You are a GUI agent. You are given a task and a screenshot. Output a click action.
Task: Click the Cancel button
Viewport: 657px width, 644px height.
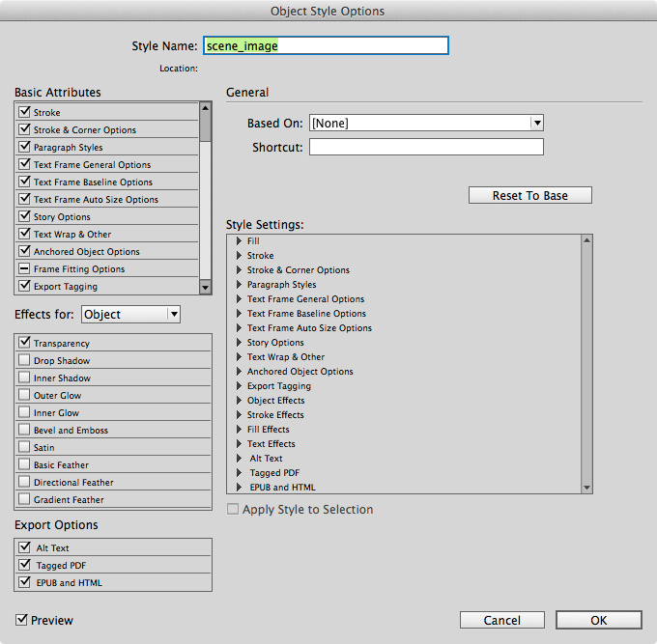(x=502, y=620)
